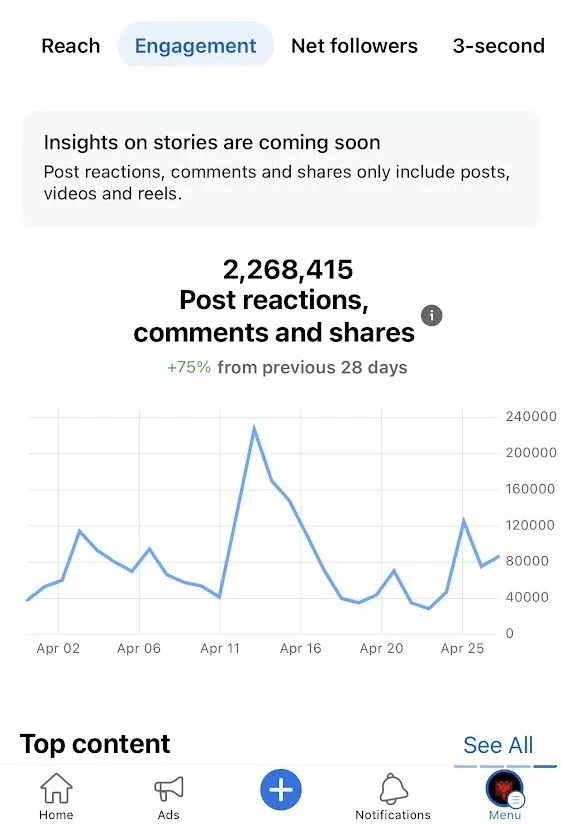The height and width of the screenshot is (824, 562).
Task: Open the Menu profile avatar icon
Action: (x=505, y=788)
